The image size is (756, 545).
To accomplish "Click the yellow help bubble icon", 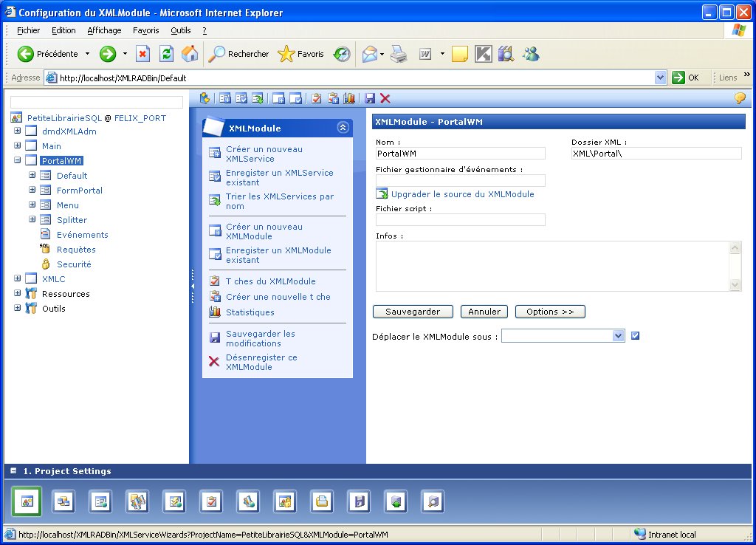I will point(739,98).
